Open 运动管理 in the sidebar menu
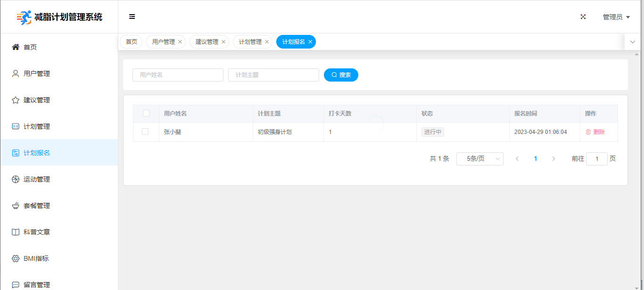Image resolution: width=644 pixels, height=290 pixels. (x=59, y=179)
